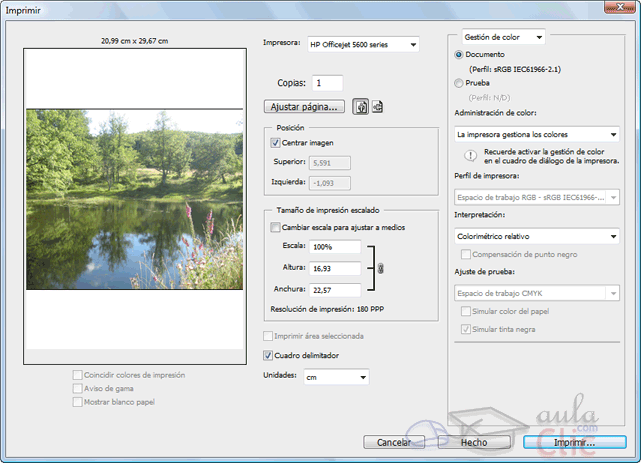This screenshot has width=641, height=463.
Task: Click the Hecho button
Action: point(474,442)
